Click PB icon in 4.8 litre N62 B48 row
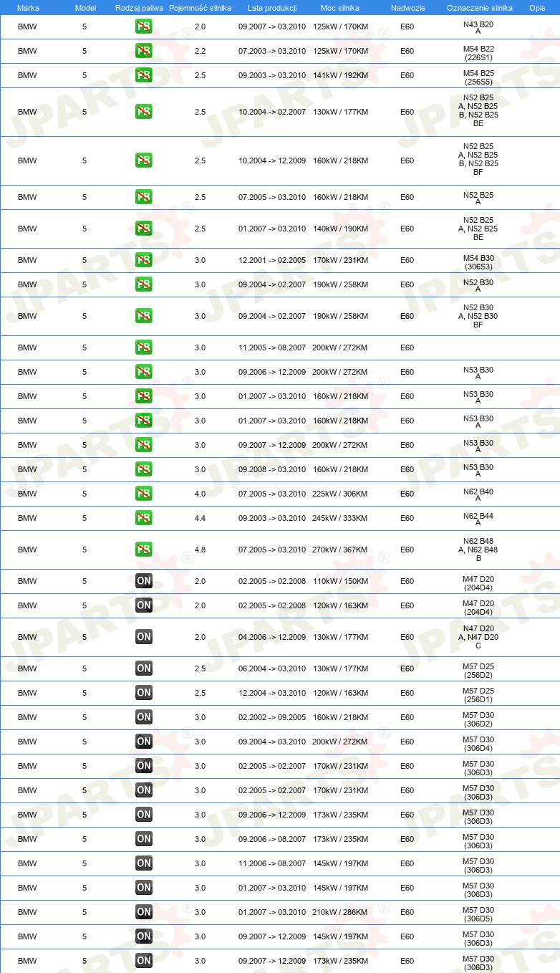560x973 pixels. coord(144,550)
